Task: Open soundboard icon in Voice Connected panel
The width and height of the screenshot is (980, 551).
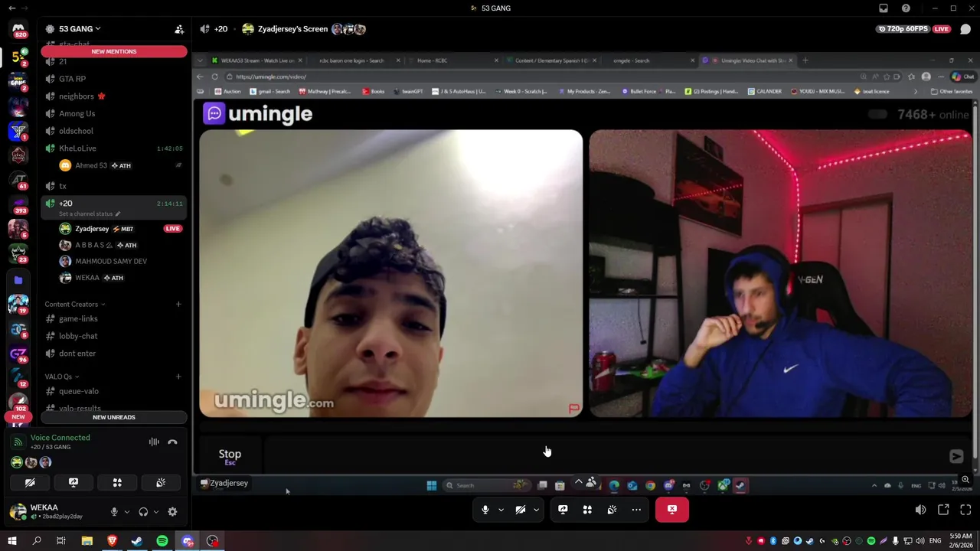Action: pyautogui.click(x=161, y=483)
